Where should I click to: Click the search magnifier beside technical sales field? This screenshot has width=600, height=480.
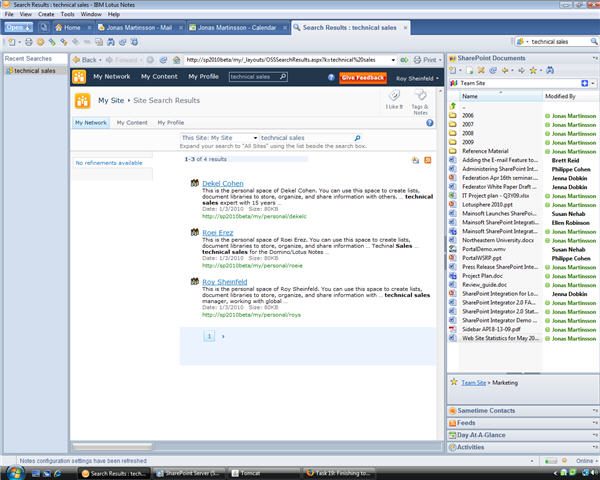(x=357, y=138)
